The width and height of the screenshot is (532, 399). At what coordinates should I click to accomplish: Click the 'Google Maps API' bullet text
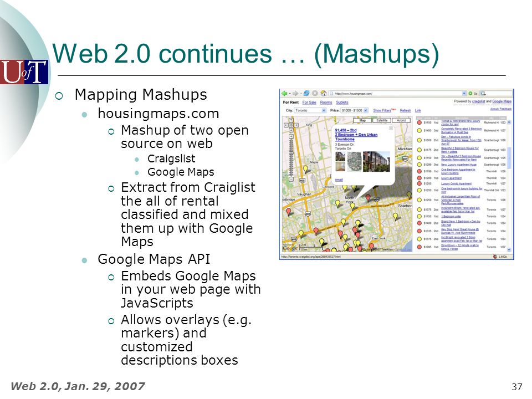tap(154, 259)
